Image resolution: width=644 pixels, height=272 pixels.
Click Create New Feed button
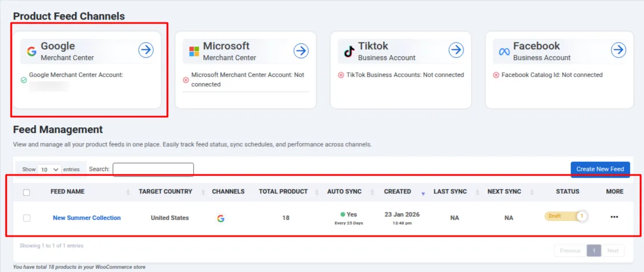coord(600,169)
